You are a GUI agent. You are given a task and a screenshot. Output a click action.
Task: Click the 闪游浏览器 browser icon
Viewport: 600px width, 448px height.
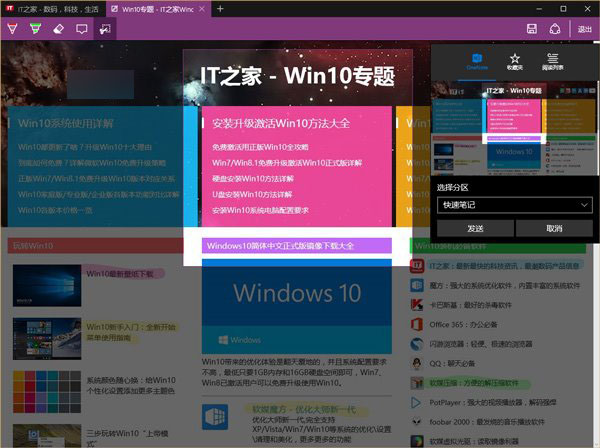click(x=417, y=344)
